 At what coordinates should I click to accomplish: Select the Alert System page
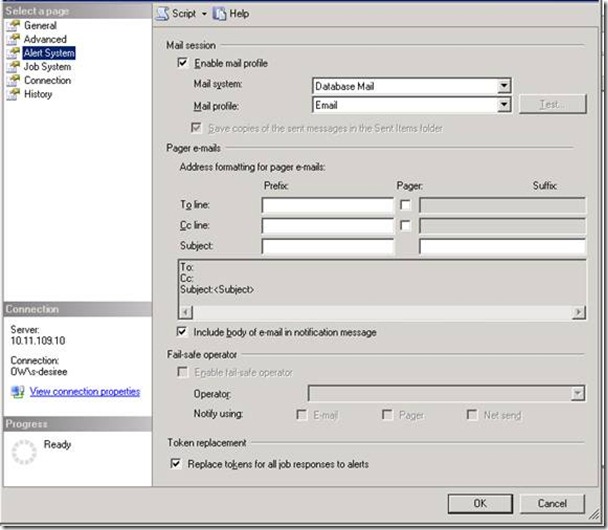click(x=49, y=53)
